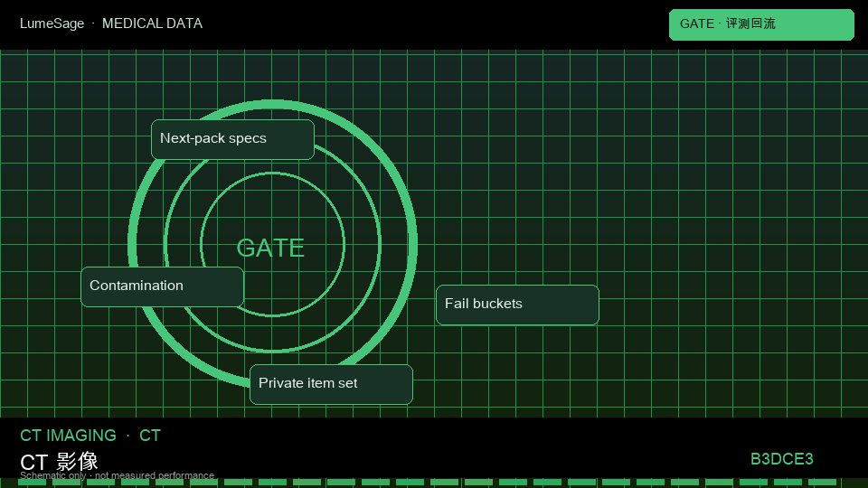Select the Next-pack specs label

click(232, 139)
